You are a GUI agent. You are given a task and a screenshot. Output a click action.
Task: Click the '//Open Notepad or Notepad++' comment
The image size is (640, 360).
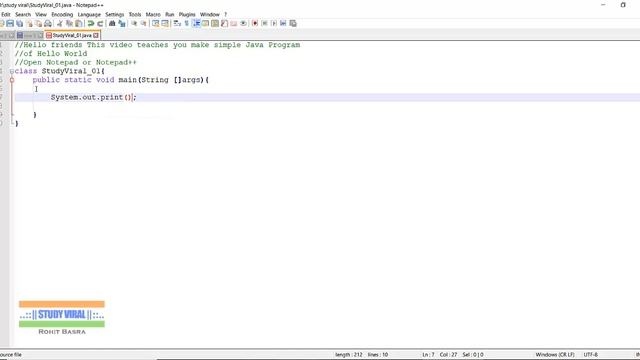pos(76,62)
